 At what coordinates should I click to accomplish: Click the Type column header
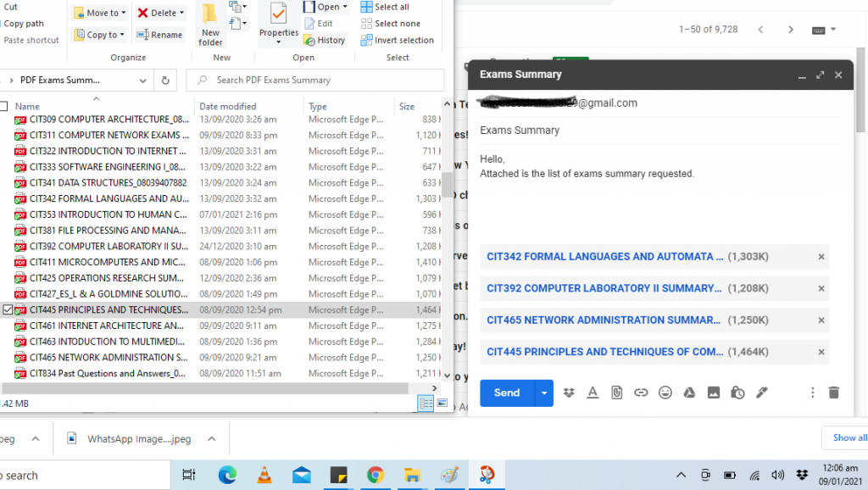click(x=318, y=107)
